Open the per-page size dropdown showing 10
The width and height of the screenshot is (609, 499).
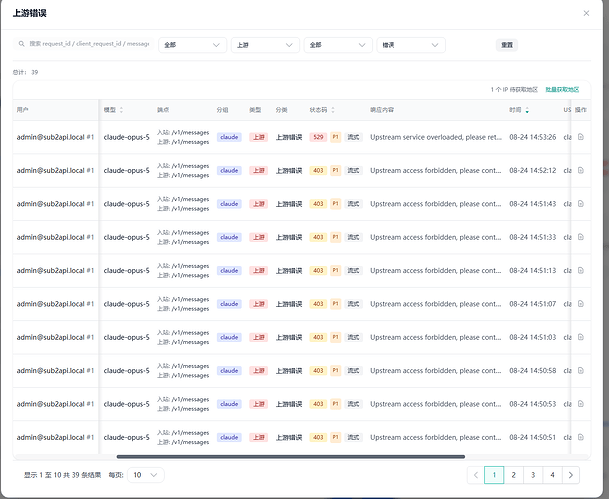coord(146,475)
